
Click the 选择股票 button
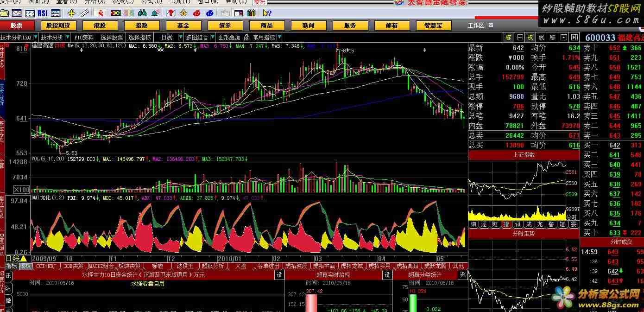(x=112, y=38)
